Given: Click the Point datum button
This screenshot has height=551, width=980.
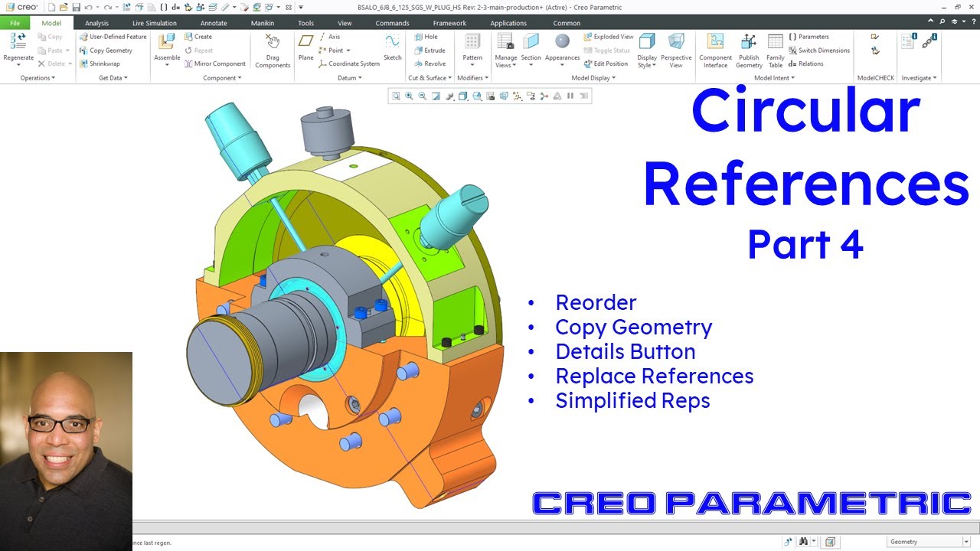Looking at the screenshot, I should pos(335,51).
